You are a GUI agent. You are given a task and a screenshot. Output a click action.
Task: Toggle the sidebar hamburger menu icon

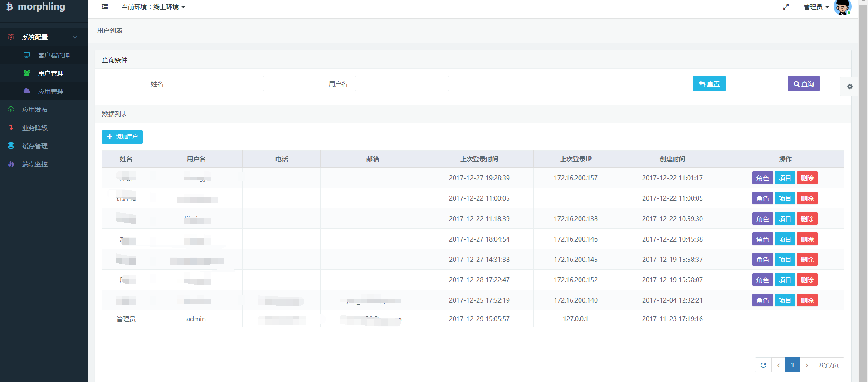coord(105,7)
